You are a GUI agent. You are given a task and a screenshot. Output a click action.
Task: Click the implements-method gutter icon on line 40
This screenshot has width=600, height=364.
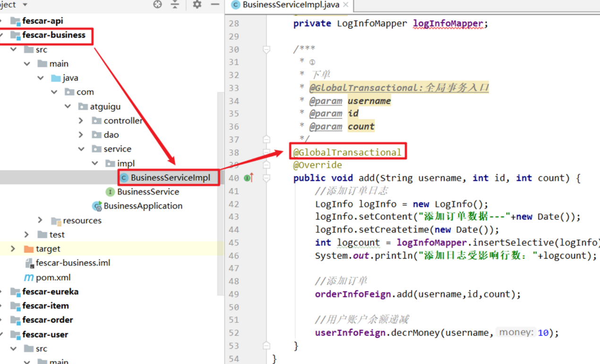tap(249, 178)
